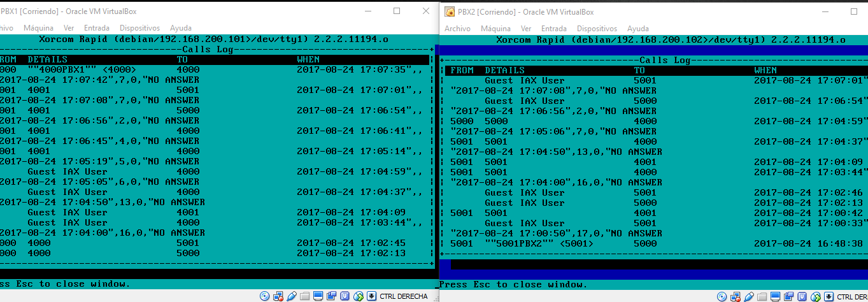
Task: Click Xorcom Rapid 192.168.200.101 header in PBX1
Action: coord(213,39)
